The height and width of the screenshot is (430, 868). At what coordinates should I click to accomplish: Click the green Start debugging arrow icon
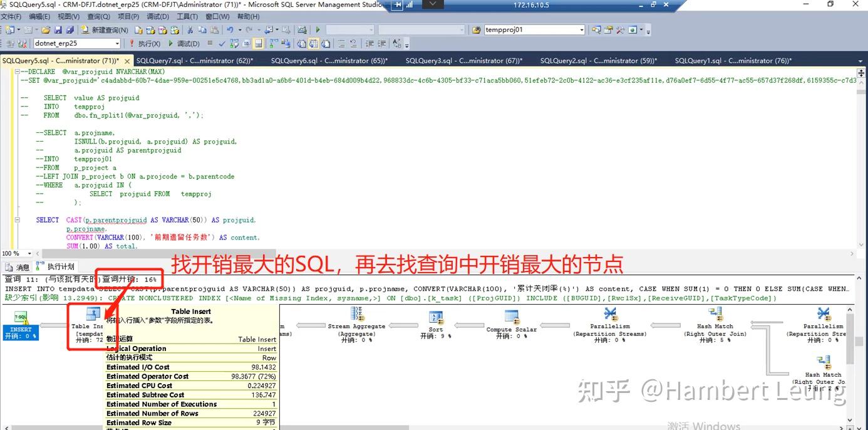[318, 29]
